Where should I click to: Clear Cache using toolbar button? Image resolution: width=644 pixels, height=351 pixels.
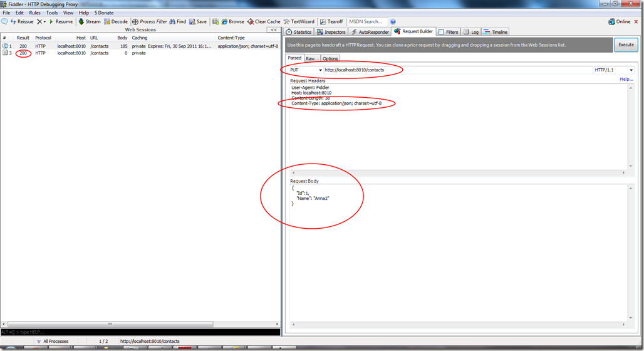click(264, 21)
